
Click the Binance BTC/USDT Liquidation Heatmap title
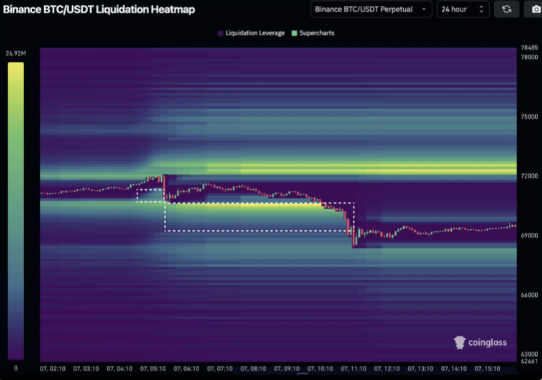99,9
